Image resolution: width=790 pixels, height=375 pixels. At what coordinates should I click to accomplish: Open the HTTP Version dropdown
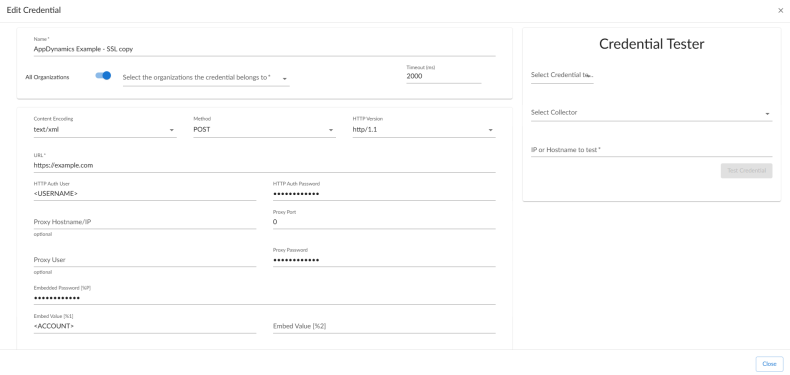point(424,130)
